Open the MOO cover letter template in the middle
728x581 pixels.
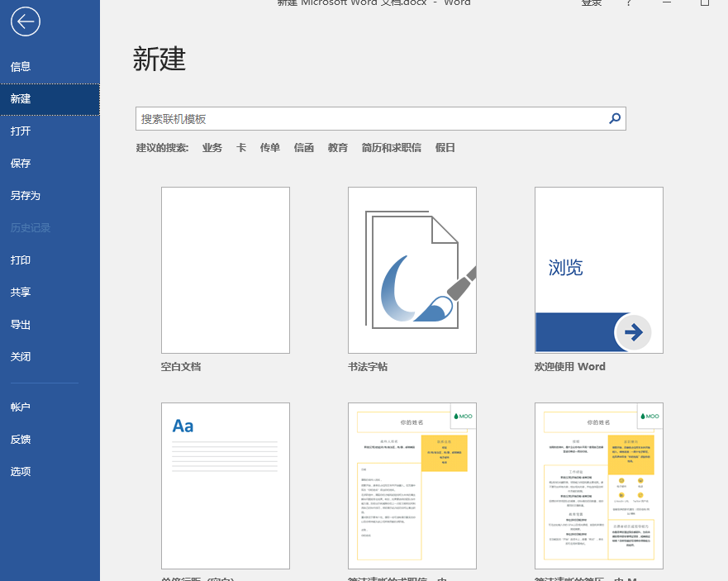click(x=412, y=486)
